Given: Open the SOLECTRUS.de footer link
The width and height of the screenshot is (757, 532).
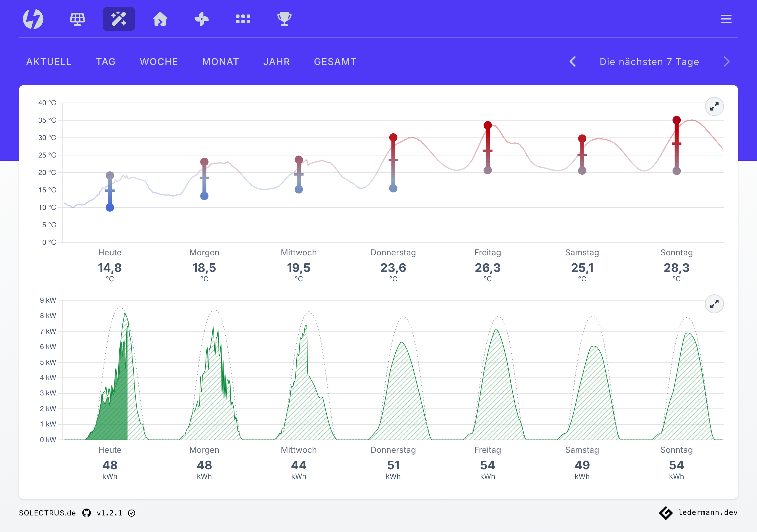Looking at the screenshot, I should [48, 513].
